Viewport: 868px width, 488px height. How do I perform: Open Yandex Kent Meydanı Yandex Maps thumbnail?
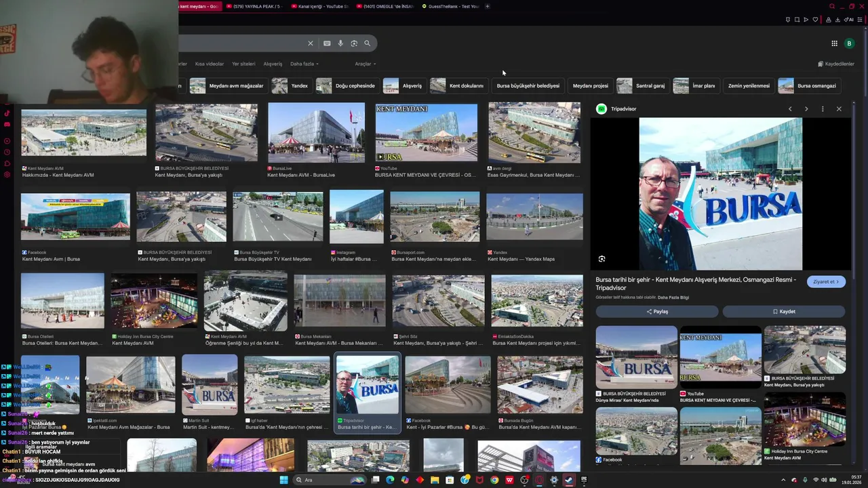pyautogui.click(x=534, y=216)
